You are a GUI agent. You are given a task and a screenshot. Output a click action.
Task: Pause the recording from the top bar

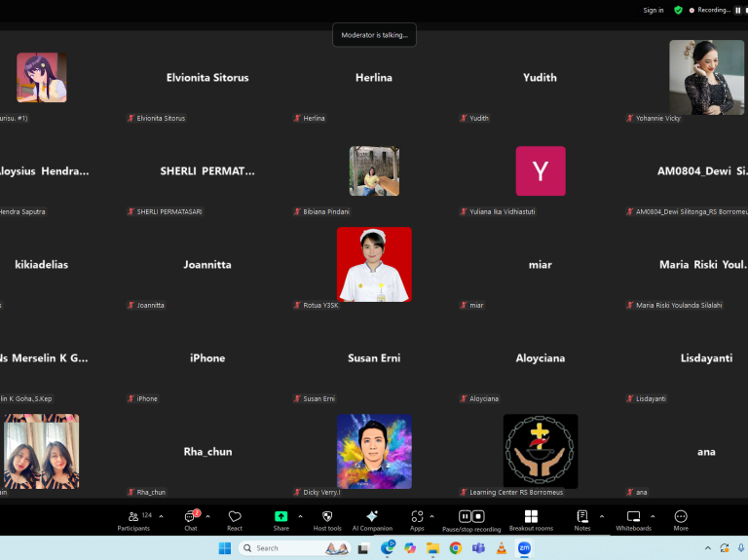(x=737, y=10)
